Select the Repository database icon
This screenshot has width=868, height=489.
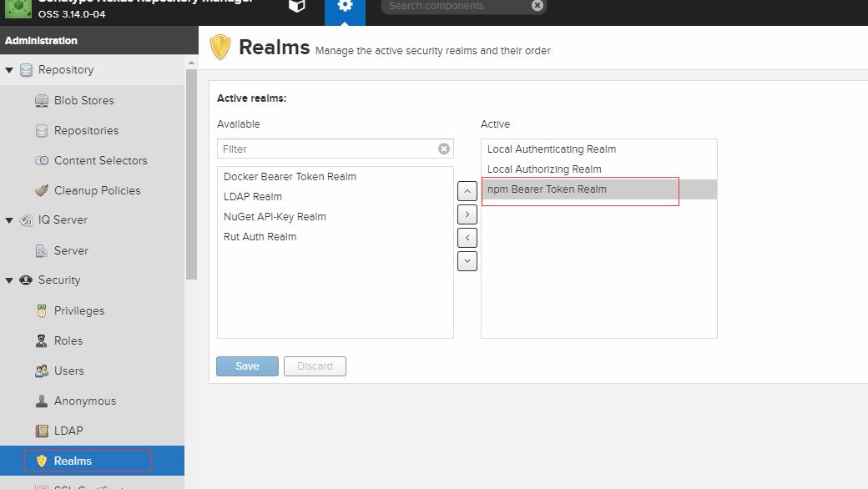pyautogui.click(x=26, y=70)
